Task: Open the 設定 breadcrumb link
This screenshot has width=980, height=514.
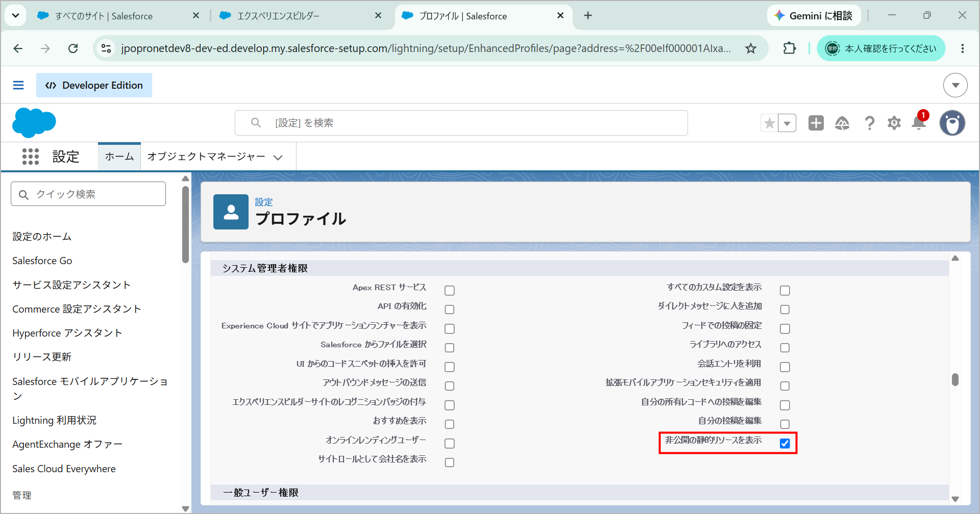Action: (x=264, y=202)
